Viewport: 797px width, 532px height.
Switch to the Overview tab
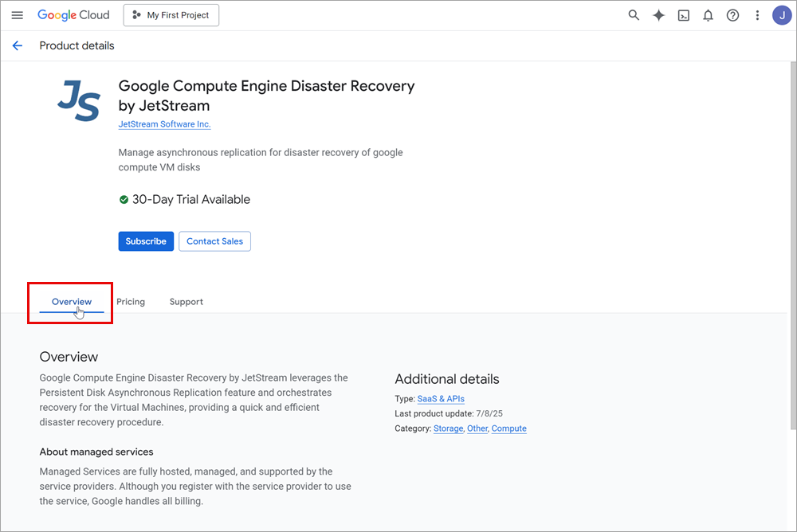click(x=72, y=302)
